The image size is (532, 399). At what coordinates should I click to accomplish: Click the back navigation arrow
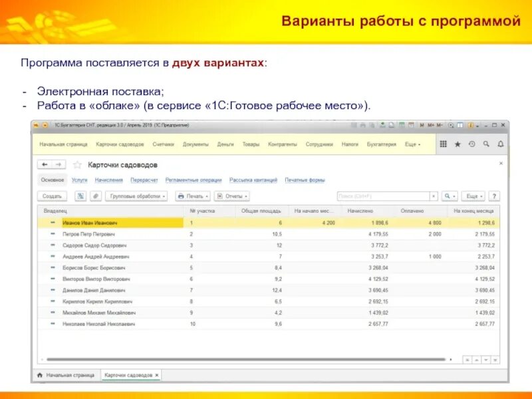(x=46, y=164)
